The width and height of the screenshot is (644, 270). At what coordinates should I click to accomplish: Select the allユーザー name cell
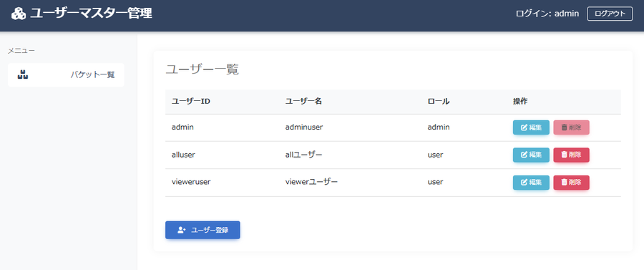[x=303, y=155]
